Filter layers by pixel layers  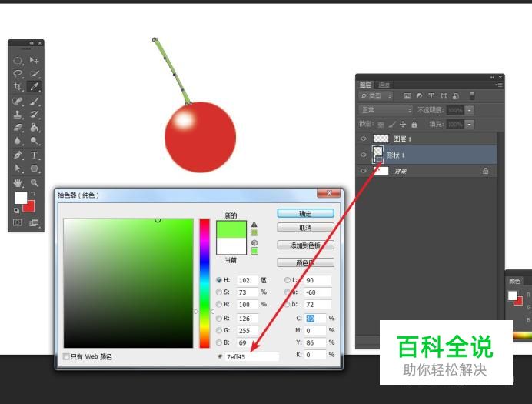[x=407, y=96]
